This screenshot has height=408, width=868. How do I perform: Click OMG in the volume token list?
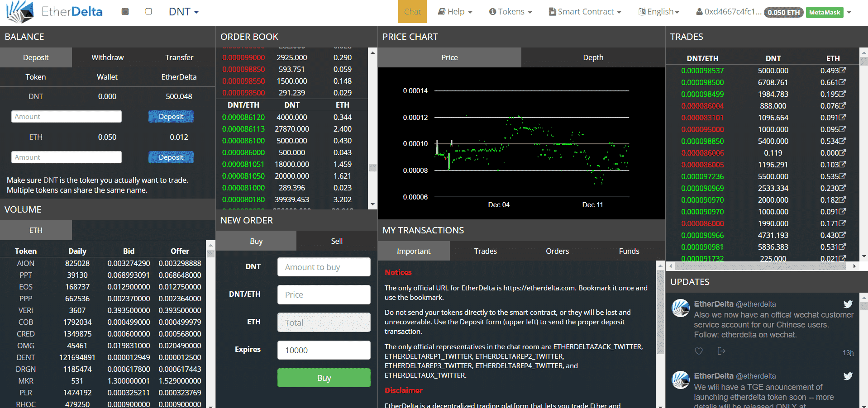[26, 346]
